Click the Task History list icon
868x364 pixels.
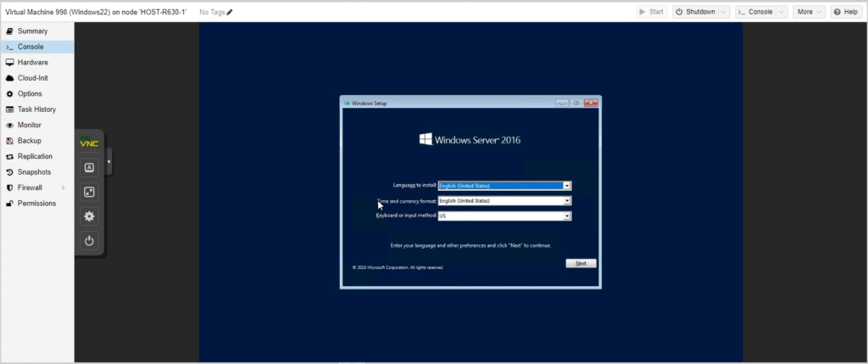(x=9, y=109)
